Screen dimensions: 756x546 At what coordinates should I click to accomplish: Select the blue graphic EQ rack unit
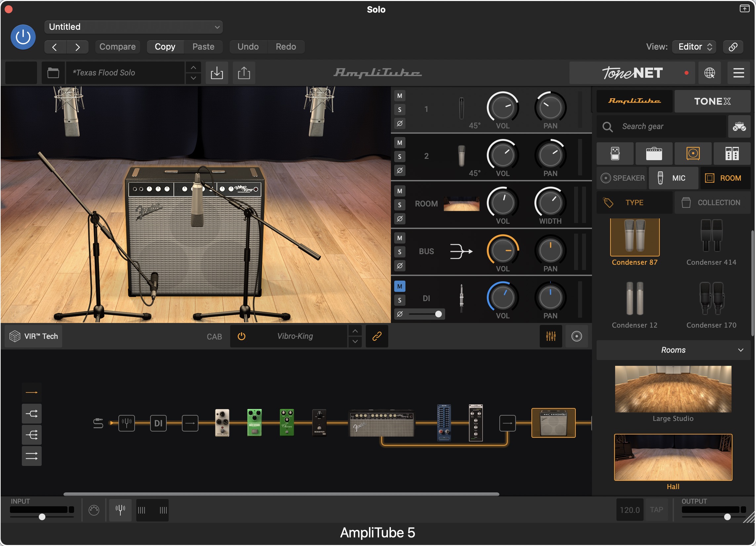click(x=444, y=423)
